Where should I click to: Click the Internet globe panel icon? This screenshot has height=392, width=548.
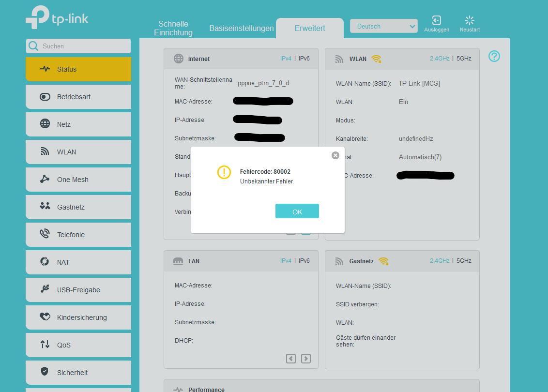[x=179, y=59]
